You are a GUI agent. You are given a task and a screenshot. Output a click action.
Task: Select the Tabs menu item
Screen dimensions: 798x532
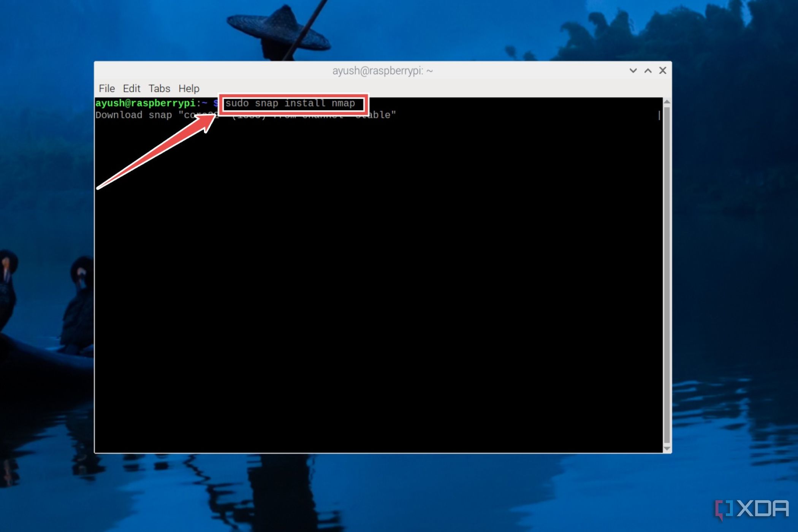click(159, 89)
